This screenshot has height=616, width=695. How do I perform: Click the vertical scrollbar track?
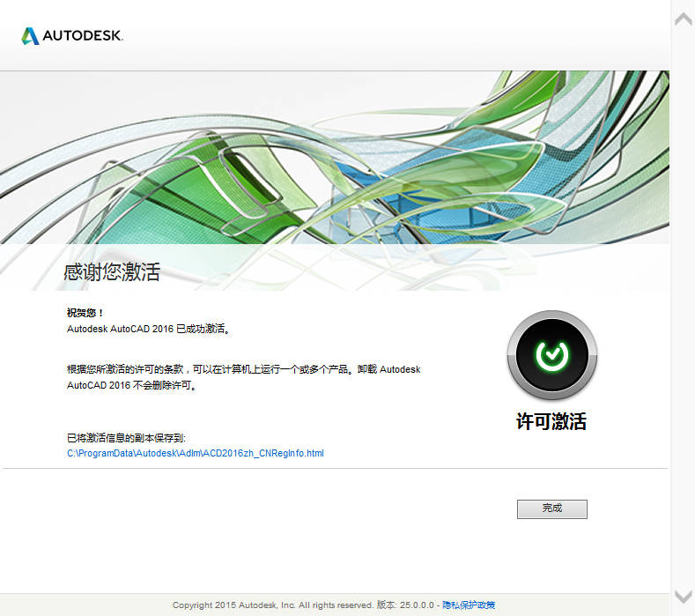click(x=683, y=308)
